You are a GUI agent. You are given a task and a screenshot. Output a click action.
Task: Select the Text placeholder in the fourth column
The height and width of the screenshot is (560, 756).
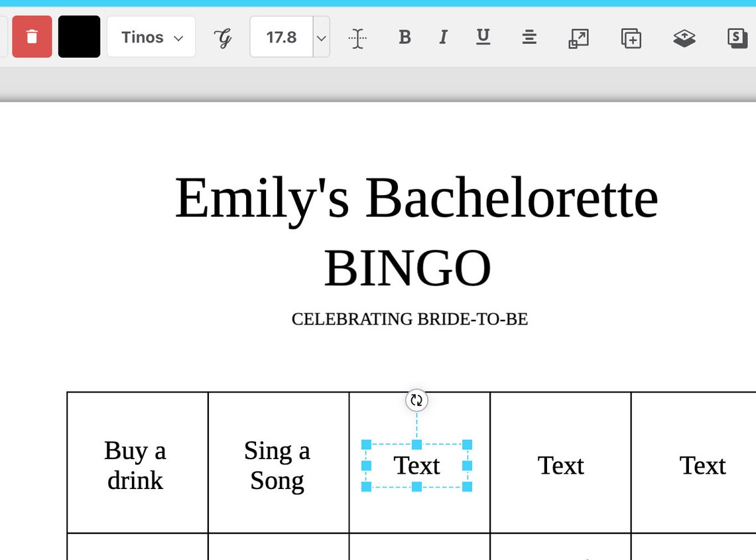click(x=560, y=465)
